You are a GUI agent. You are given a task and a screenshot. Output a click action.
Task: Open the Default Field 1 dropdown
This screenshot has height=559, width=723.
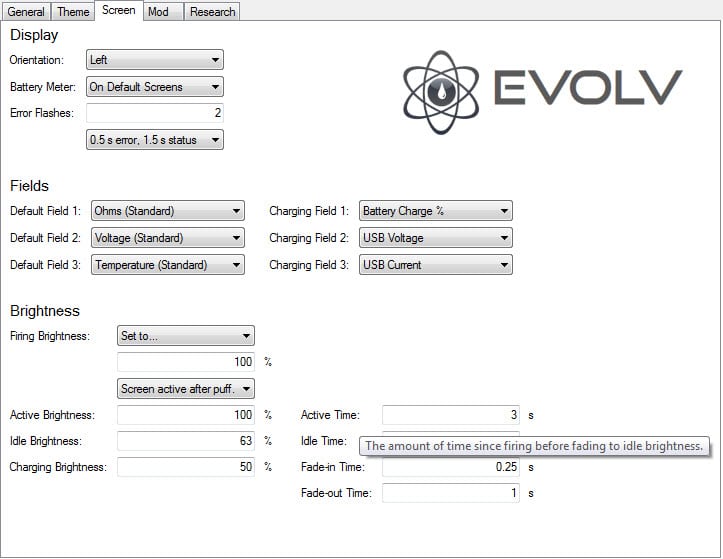[168, 211]
